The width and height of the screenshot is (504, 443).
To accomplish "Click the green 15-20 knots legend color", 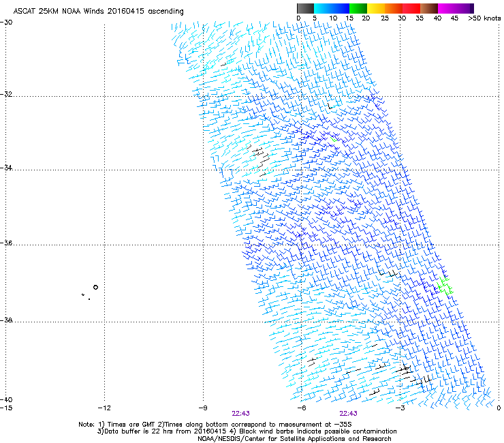I will (x=358, y=8).
